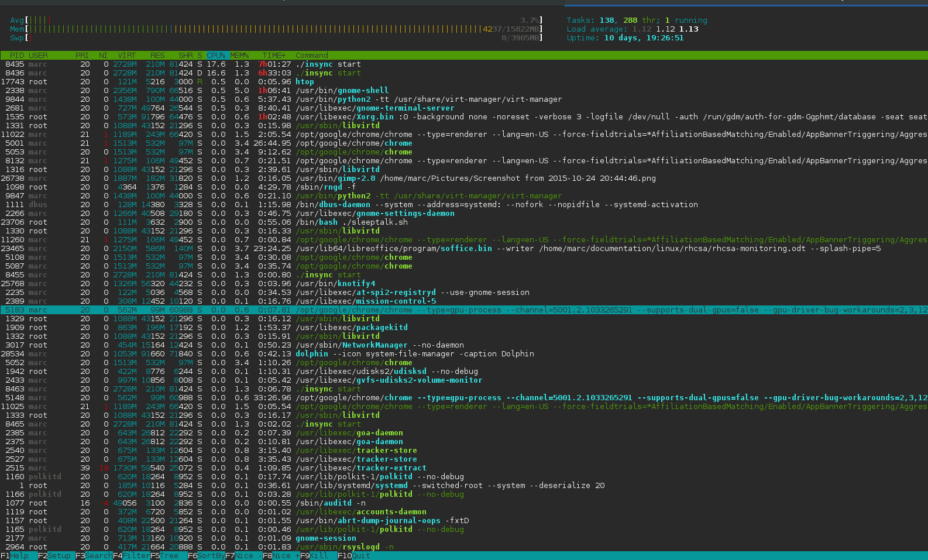The width and height of the screenshot is (928, 560).
Task: Select the udisksd --no-debug process
Action: click(464, 372)
